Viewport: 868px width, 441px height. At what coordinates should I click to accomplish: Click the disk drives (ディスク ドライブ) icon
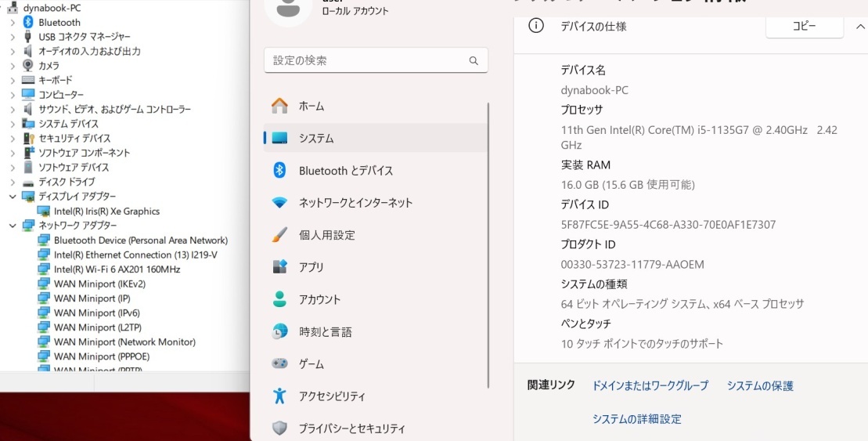tap(27, 182)
